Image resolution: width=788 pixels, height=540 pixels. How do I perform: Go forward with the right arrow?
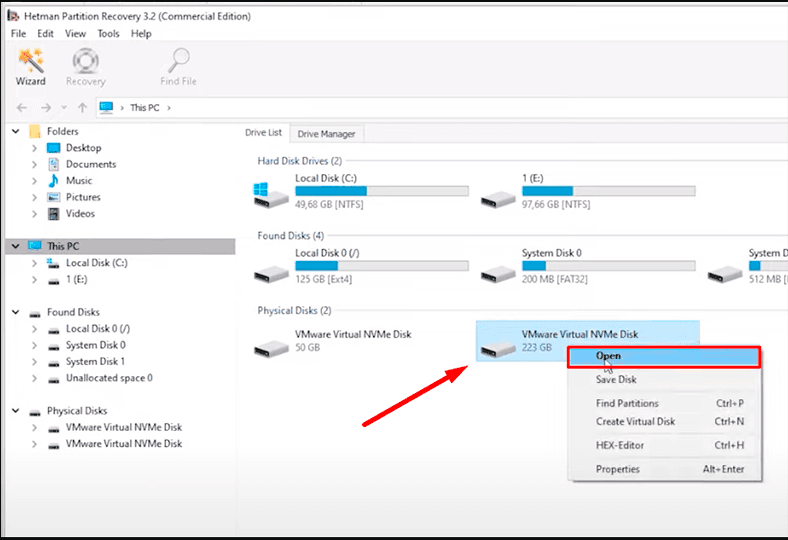point(46,107)
